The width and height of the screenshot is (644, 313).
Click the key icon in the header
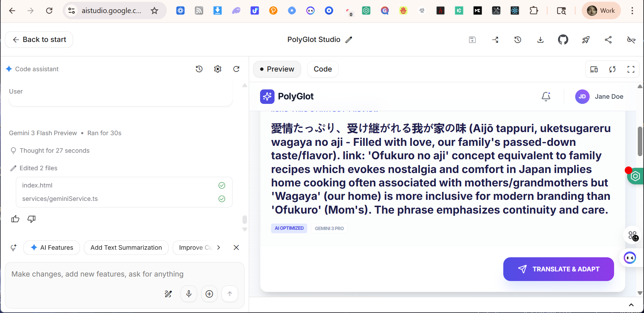pos(631,40)
